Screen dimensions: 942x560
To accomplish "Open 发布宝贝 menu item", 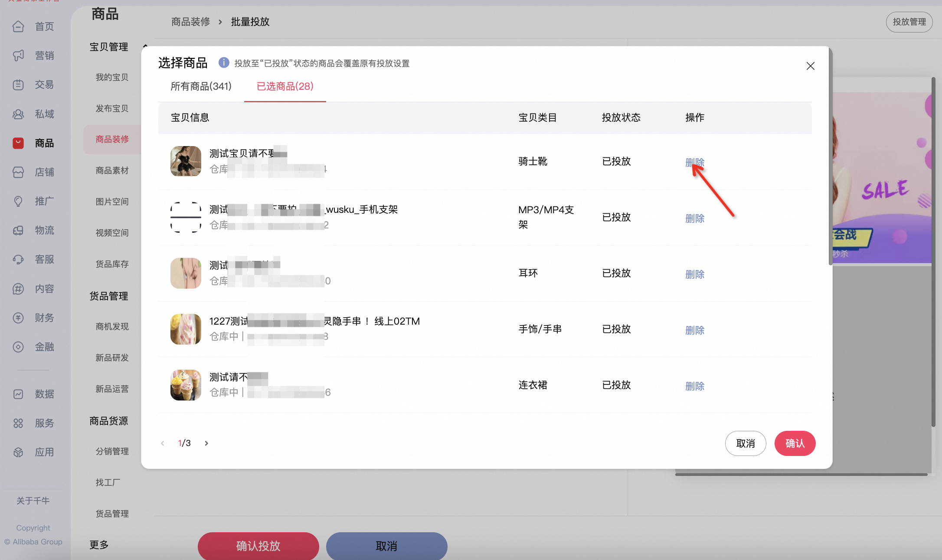I will coord(112,108).
